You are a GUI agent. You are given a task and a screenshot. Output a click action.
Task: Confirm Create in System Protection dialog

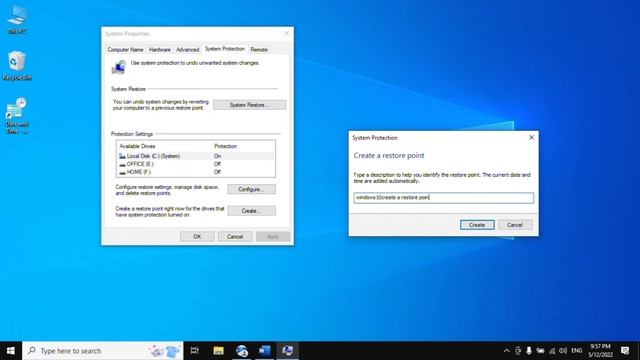(x=477, y=225)
